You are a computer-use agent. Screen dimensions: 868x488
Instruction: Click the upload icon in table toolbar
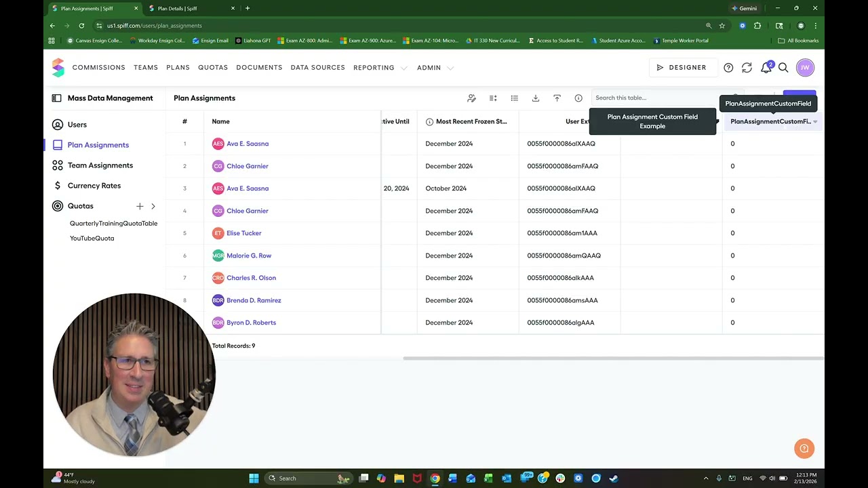pos(557,98)
